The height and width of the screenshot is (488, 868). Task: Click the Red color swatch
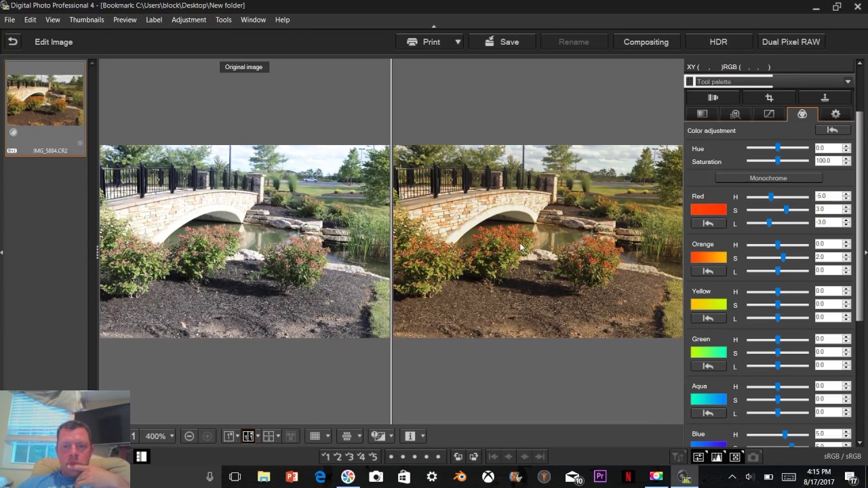point(709,209)
